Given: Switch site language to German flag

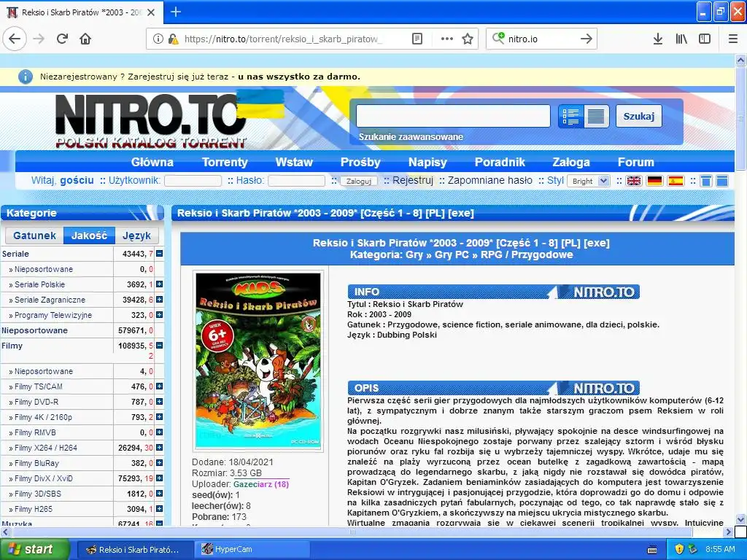Looking at the screenshot, I should 654,181.
